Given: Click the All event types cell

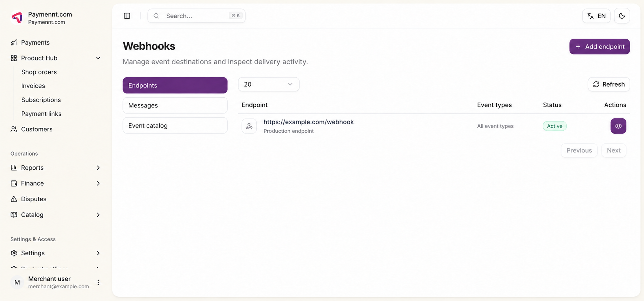Looking at the screenshot, I should (495, 126).
